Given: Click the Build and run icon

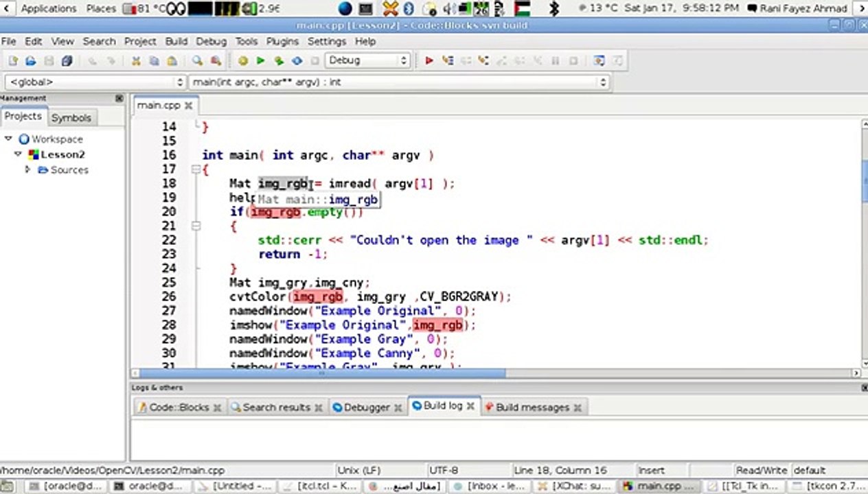Looking at the screenshot, I should (x=279, y=60).
